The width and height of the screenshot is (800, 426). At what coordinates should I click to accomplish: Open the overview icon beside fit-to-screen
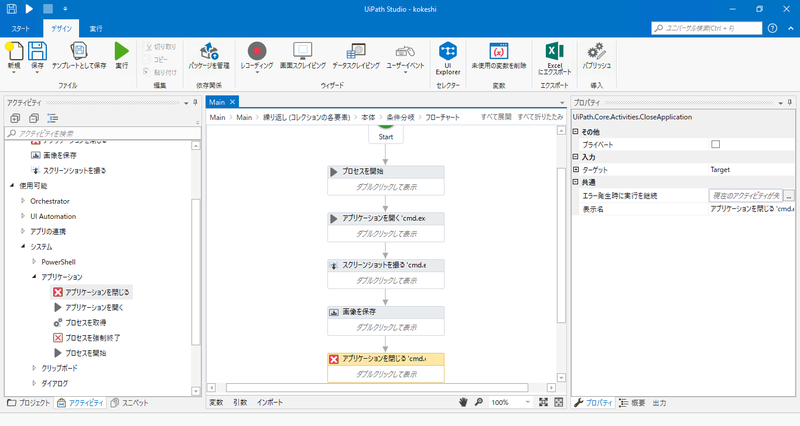click(559, 402)
